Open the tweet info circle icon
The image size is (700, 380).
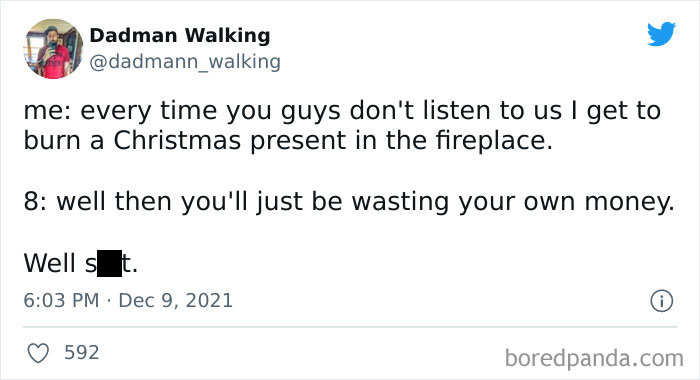pyautogui.click(x=662, y=301)
